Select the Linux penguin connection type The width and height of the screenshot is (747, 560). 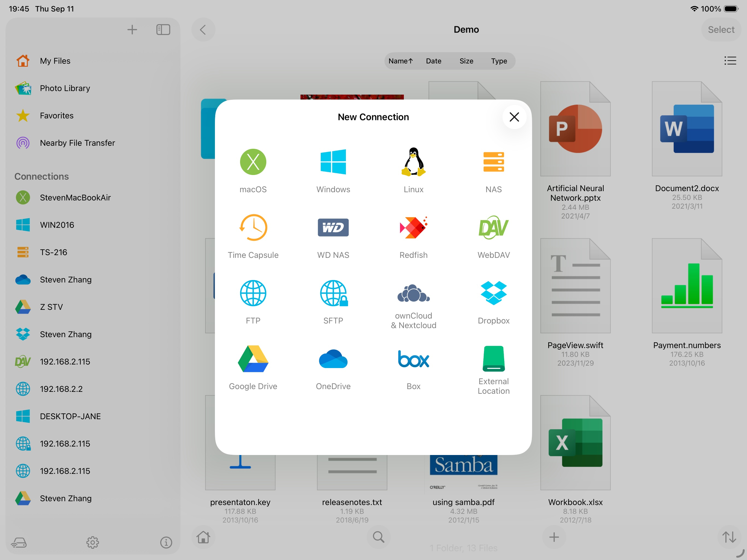point(413,162)
